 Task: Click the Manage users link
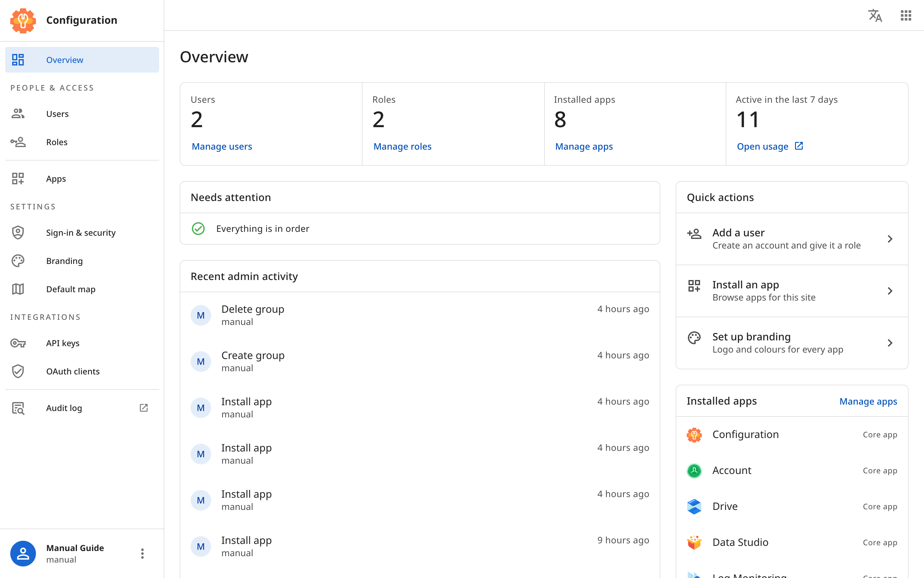222,146
